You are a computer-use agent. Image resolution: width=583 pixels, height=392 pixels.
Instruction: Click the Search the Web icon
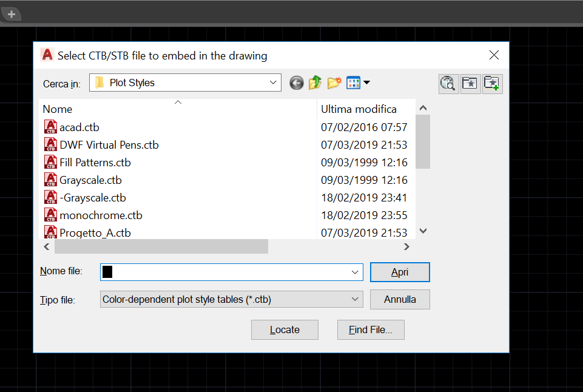(448, 83)
